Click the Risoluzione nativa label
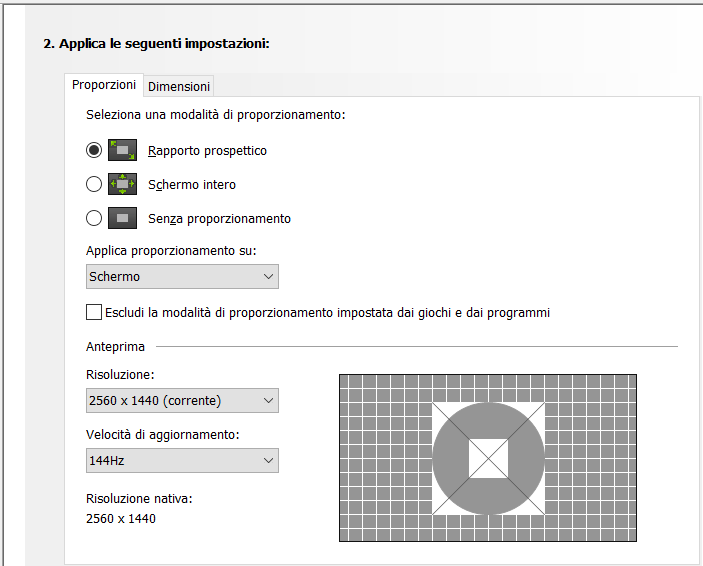The width and height of the screenshot is (703, 566). 139,499
